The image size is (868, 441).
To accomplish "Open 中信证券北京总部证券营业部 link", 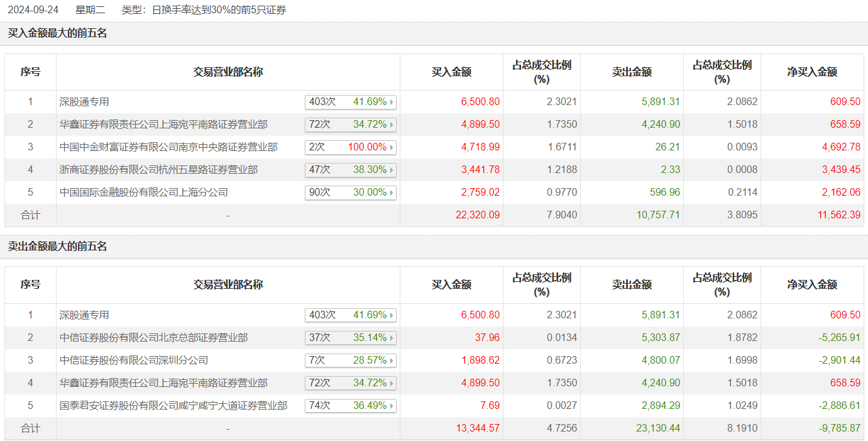I will pos(153,338).
